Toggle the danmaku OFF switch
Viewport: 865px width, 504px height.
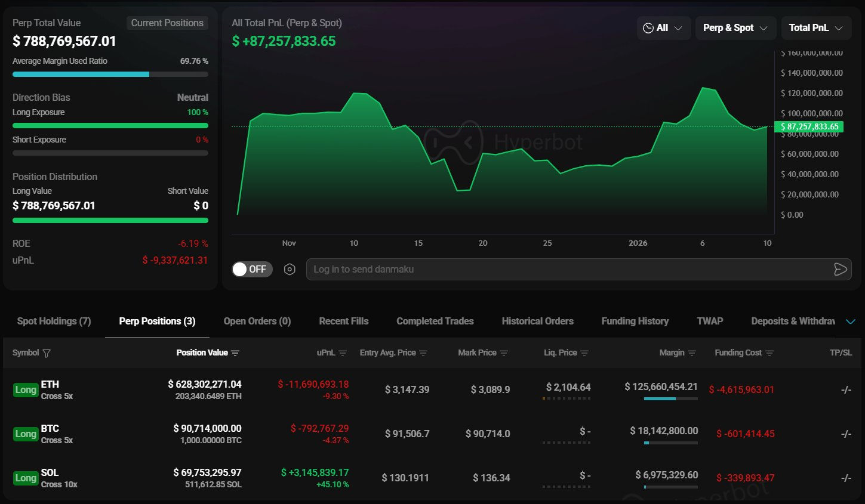pos(252,270)
